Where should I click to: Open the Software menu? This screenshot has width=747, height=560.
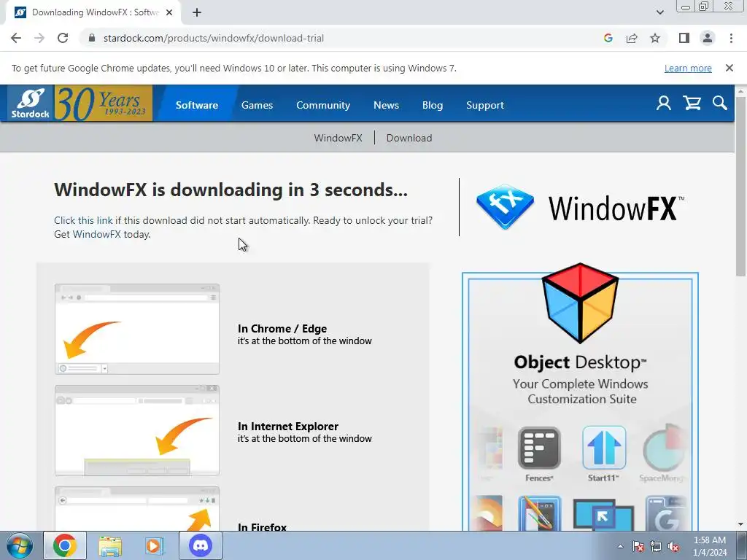click(197, 105)
